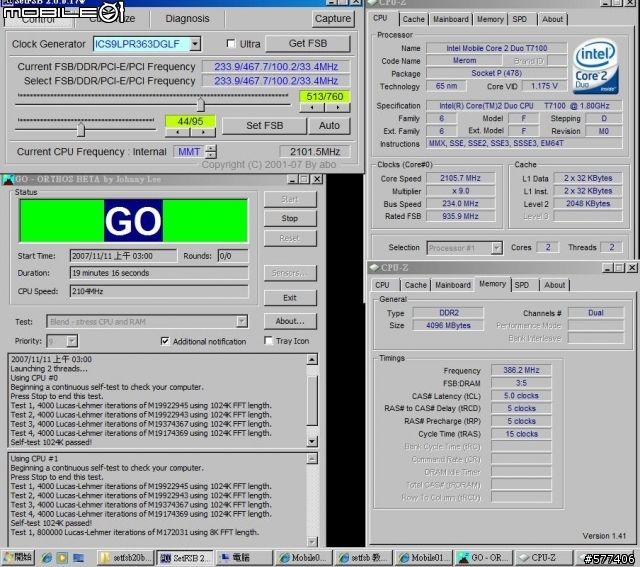Open About tab in lower CPU-Z window
The width and height of the screenshot is (640, 567).
pos(555,285)
